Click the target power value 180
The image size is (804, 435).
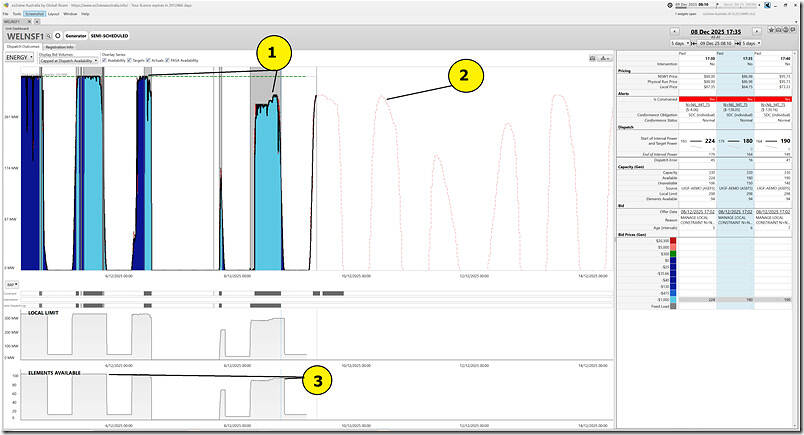click(x=748, y=141)
